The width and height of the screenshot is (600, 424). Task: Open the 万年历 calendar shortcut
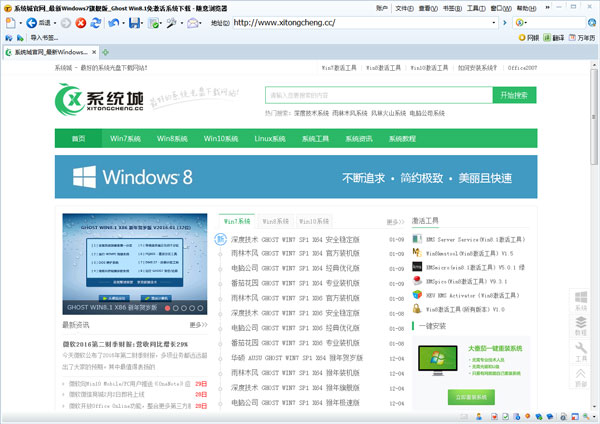pyautogui.click(x=582, y=38)
